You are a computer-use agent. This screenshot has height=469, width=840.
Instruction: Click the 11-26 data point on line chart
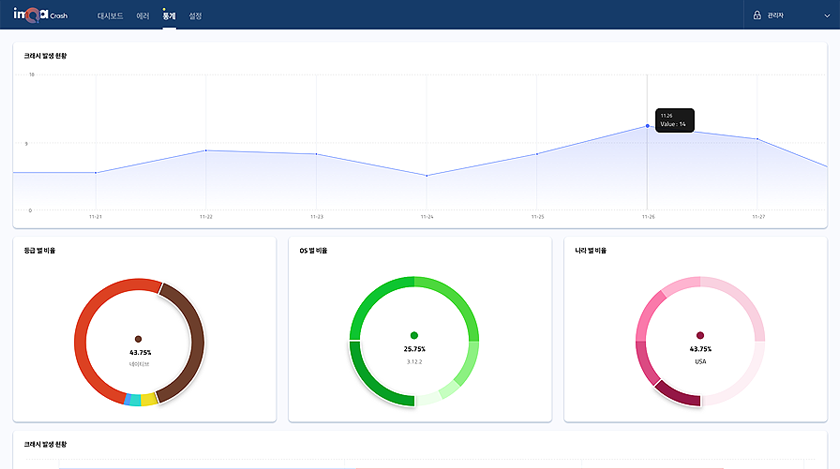[647, 126]
